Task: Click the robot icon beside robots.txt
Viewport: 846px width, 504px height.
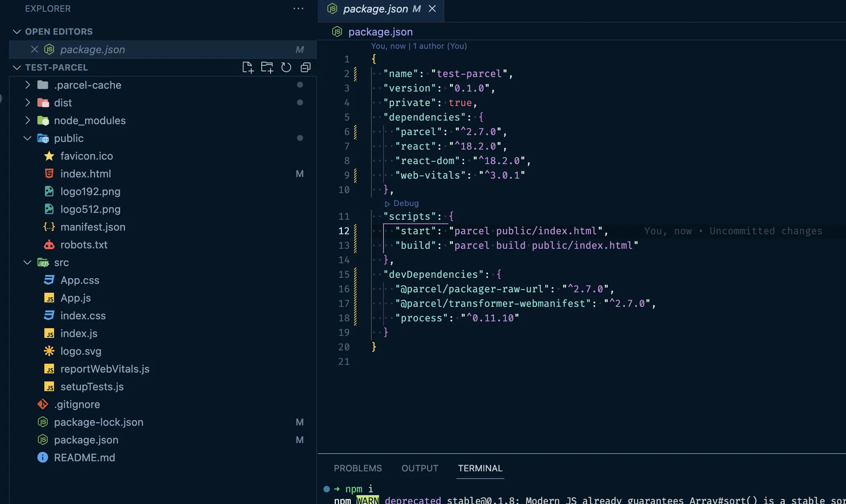Action: click(x=49, y=245)
